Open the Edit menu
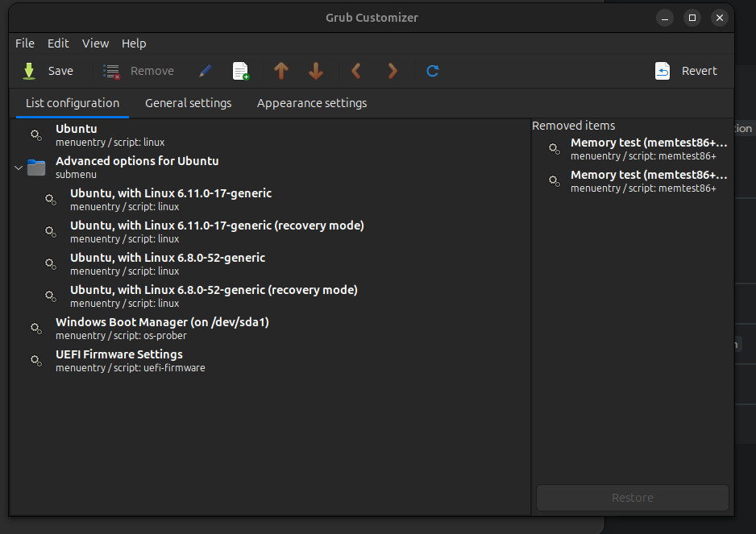Viewport: 756px width, 534px height. tap(58, 43)
